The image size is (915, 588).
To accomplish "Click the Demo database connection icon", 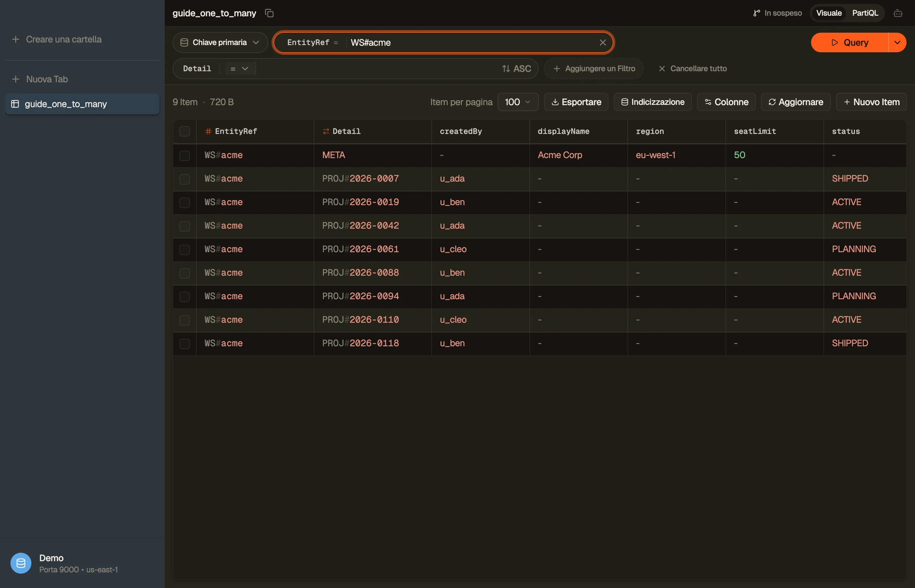I will [21, 563].
